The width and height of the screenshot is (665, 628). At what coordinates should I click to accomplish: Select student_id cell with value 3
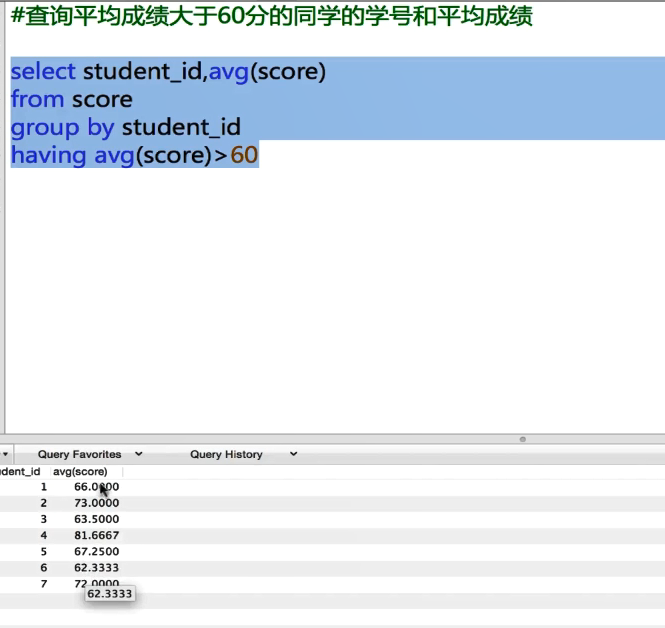(x=44, y=519)
